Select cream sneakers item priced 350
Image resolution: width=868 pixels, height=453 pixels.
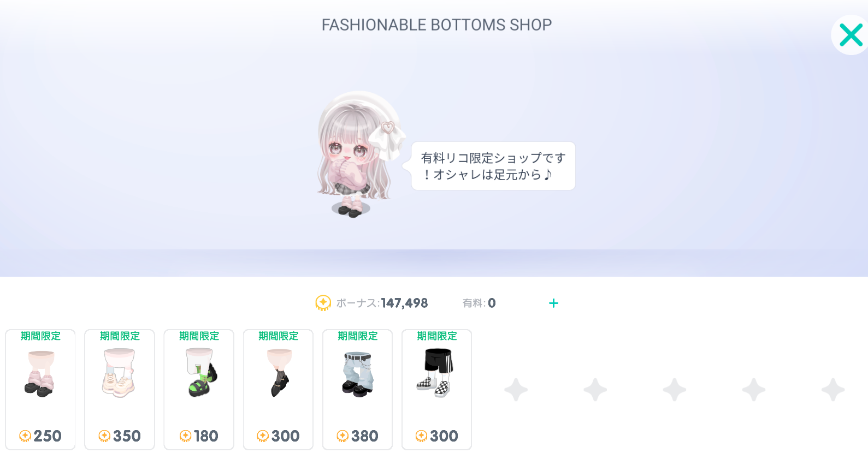[x=120, y=390]
